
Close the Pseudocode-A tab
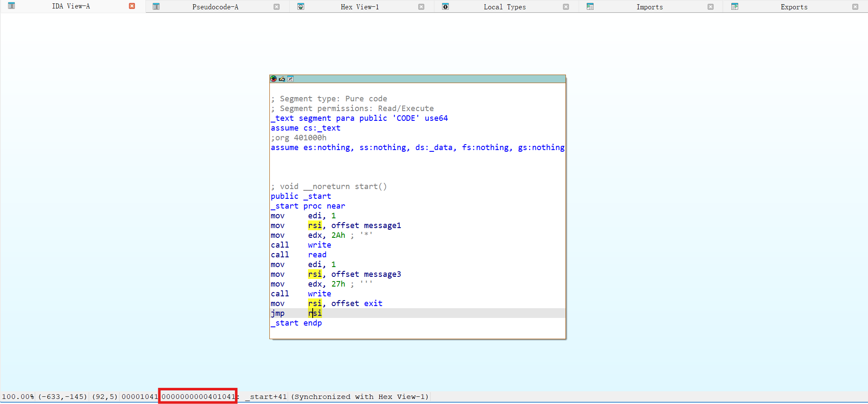(x=277, y=7)
